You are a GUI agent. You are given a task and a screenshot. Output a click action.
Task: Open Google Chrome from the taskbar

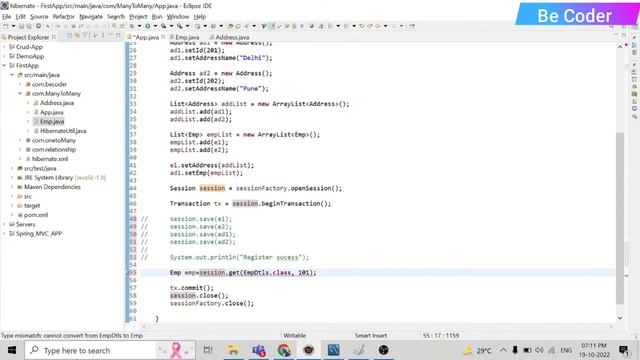point(284,350)
